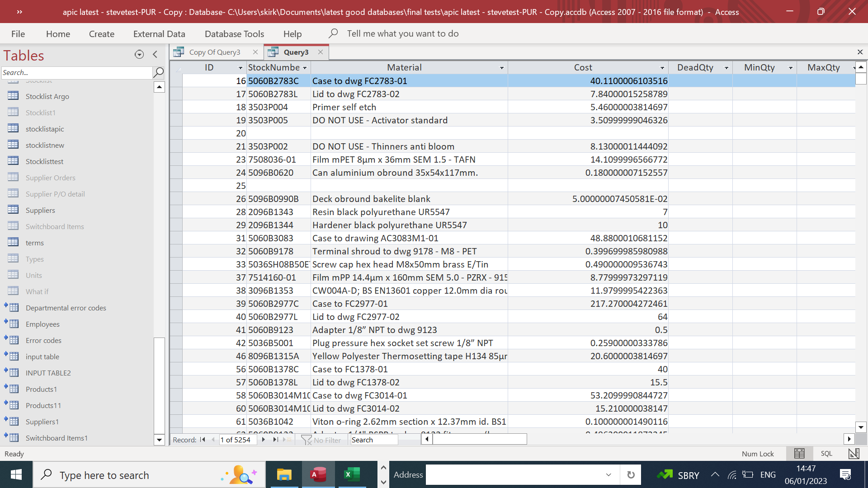The height and width of the screenshot is (488, 868).
Task: Open the Error codes linked table icon
Action: pyautogui.click(x=12, y=340)
